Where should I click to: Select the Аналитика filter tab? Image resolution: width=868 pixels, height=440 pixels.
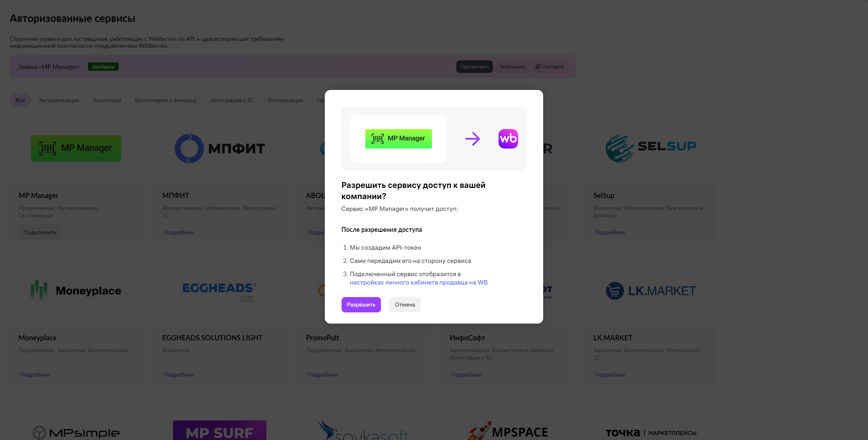pos(107,100)
